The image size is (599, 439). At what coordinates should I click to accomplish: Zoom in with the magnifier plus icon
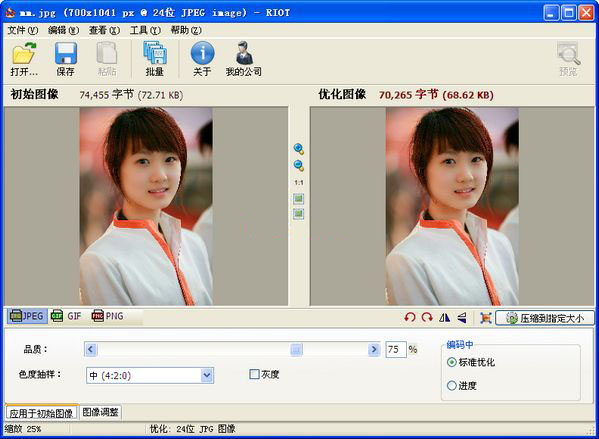(299, 149)
